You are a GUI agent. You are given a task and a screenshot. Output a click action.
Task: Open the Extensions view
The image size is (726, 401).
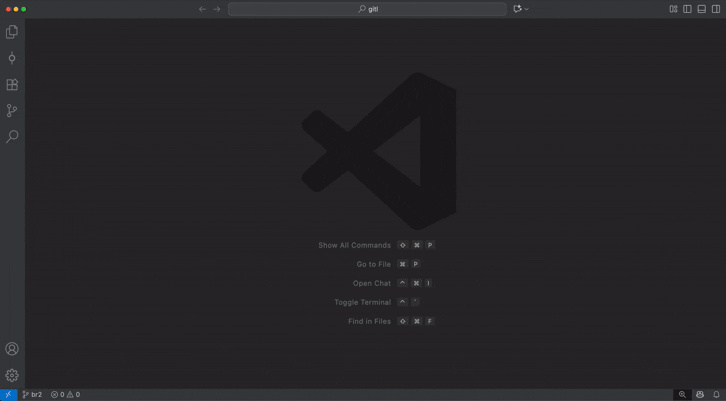click(x=12, y=85)
